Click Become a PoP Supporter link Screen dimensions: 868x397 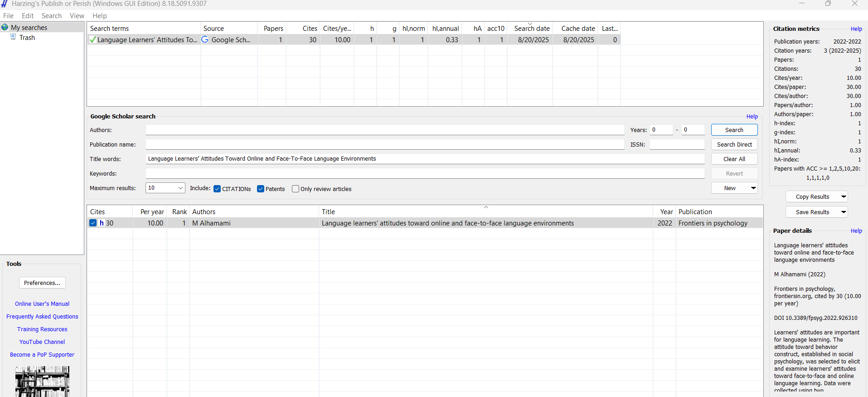pyautogui.click(x=42, y=355)
